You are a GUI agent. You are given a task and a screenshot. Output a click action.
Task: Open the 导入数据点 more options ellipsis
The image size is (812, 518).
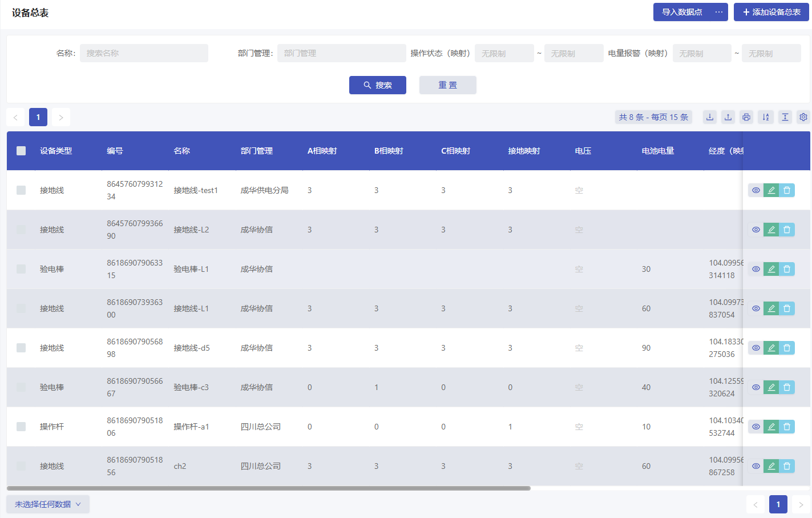pos(719,12)
